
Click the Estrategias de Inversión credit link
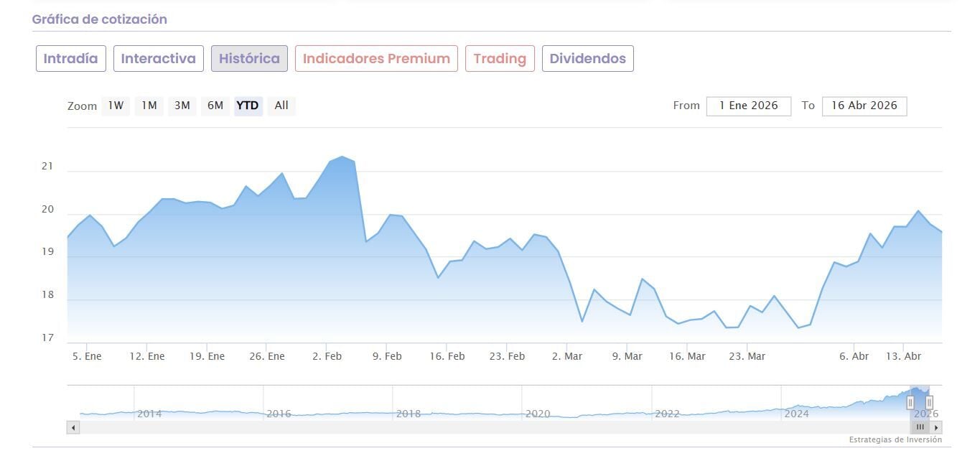tap(895, 439)
